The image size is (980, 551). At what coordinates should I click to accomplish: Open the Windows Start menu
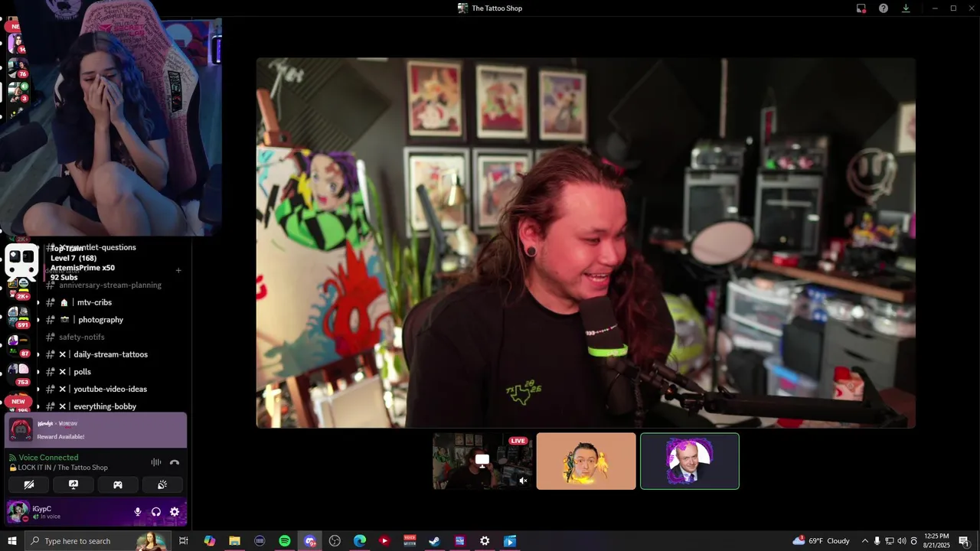click(x=11, y=541)
